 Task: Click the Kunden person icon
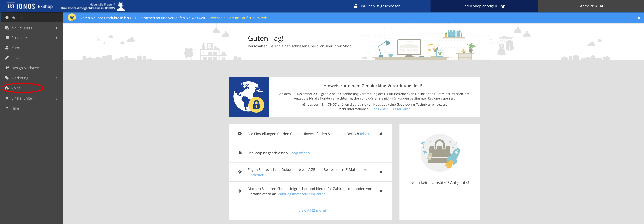7,47
